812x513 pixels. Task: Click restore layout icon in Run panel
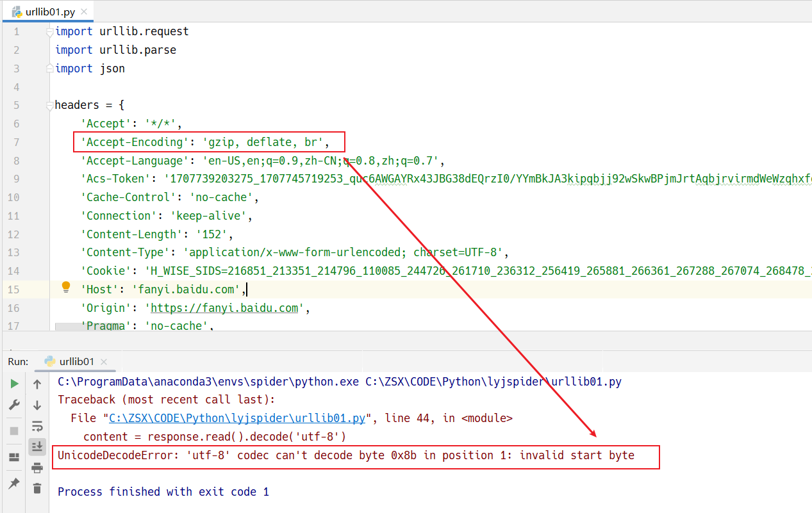(x=14, y=457)
